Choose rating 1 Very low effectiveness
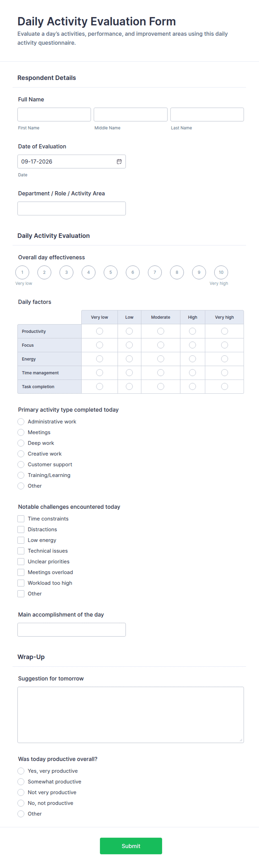This screenshot has width=259, height=868. [x=22, y=272]
